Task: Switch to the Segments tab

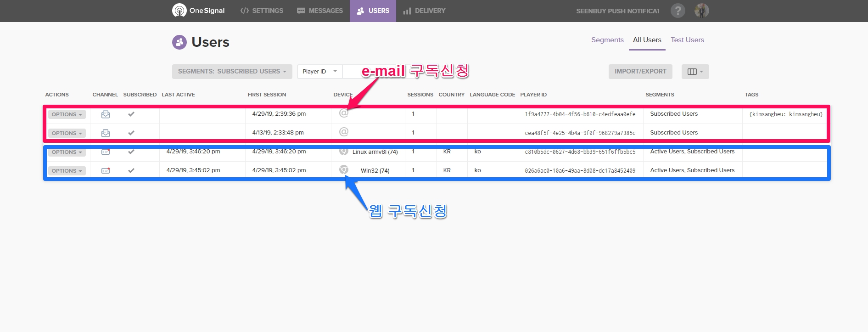Action: (607, 40)
